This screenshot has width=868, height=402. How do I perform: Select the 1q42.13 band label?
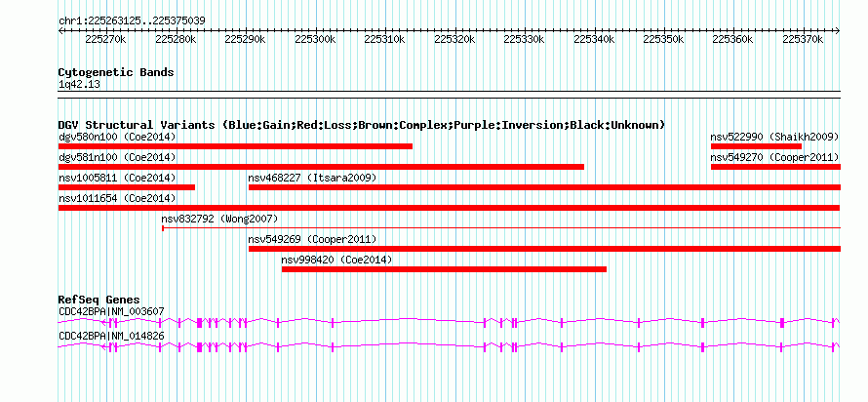(79, 85)
